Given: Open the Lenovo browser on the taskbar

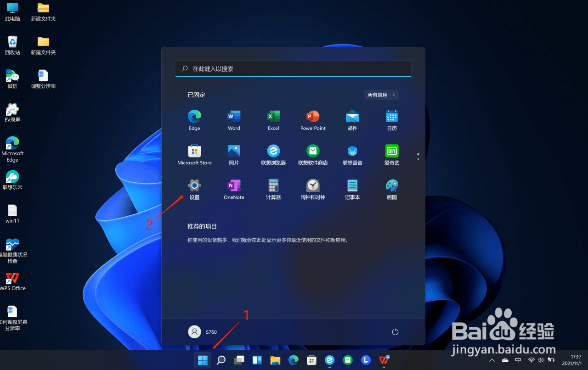Looking at the screenshot, I should tap(329, 360).
